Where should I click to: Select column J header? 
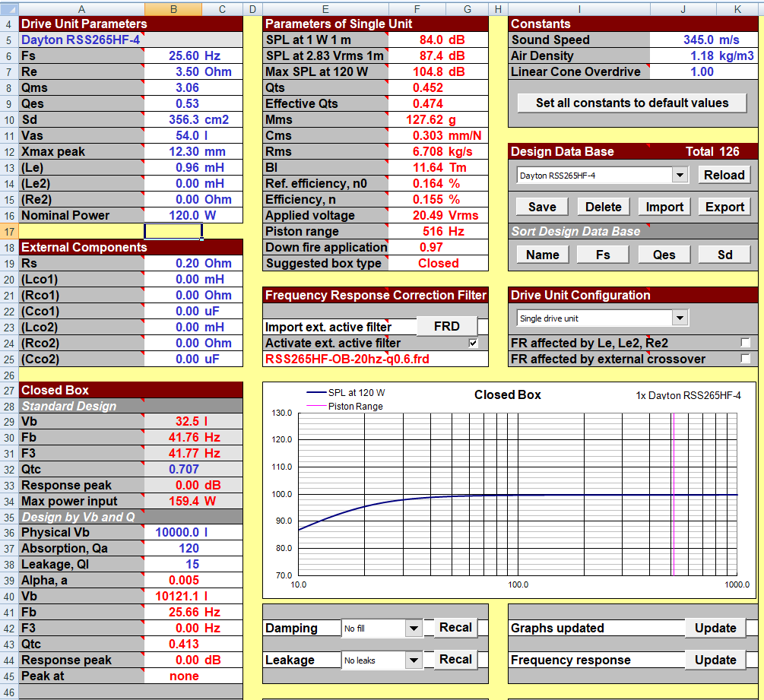[683, 9]
